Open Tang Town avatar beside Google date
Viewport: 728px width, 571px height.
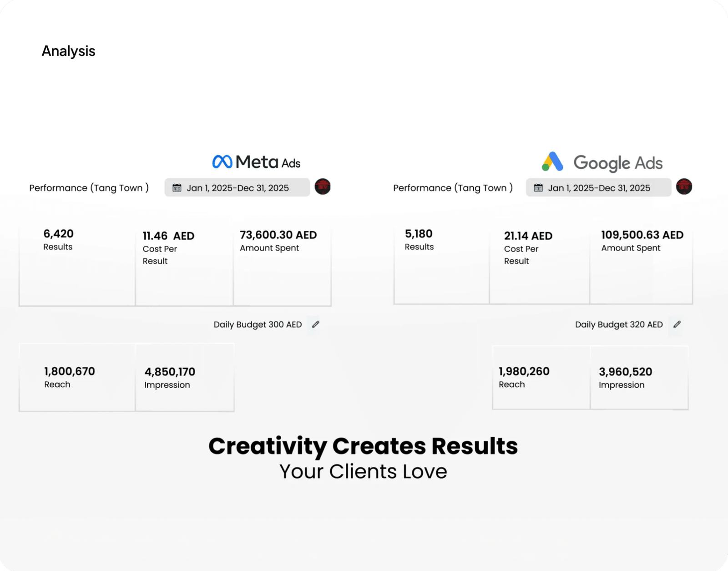(x=684, y=187)
